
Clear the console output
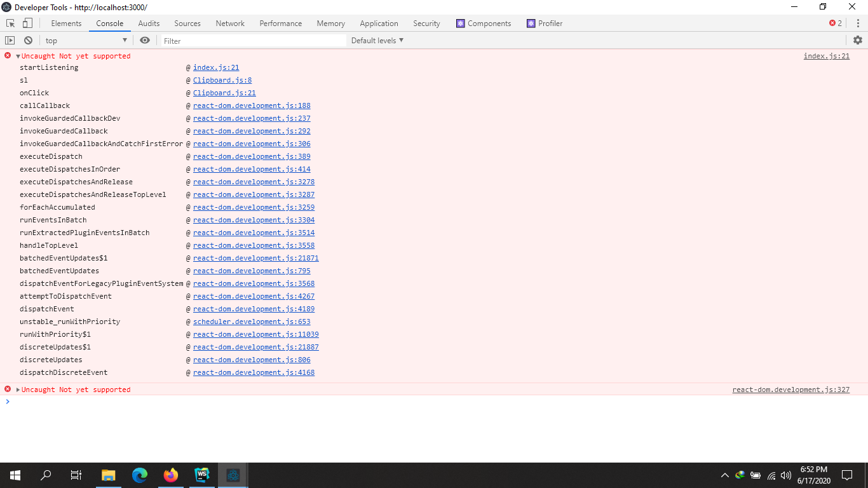click(28, 41)
